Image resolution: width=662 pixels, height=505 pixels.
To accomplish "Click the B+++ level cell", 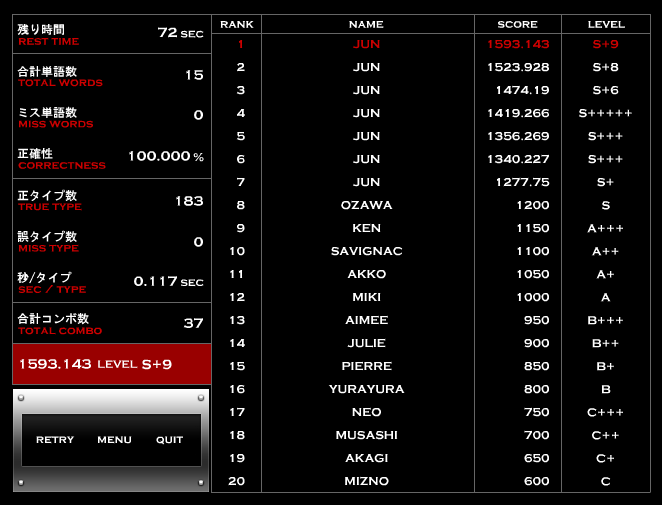I will [605, 320].
